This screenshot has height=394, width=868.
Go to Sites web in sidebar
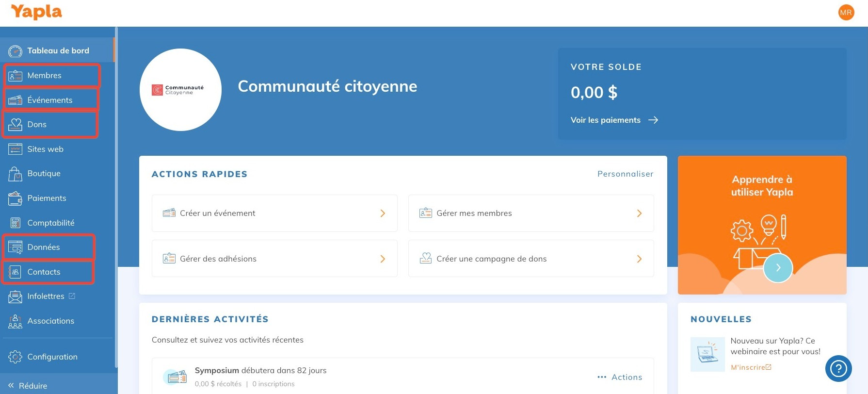[x=45, y=149]
